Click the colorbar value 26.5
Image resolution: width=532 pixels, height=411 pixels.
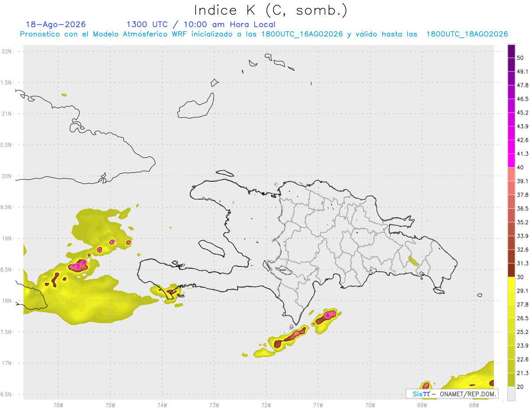523,318
